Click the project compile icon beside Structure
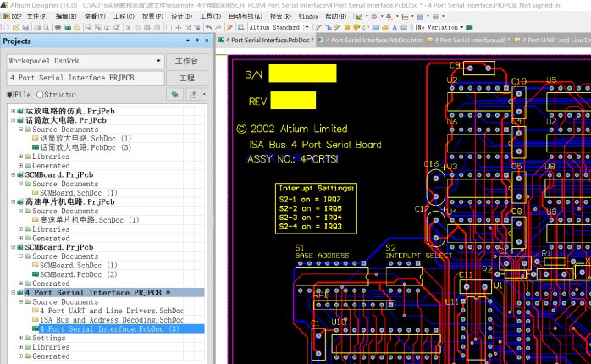This screenshot has height=364, width=591. (175, 94)
